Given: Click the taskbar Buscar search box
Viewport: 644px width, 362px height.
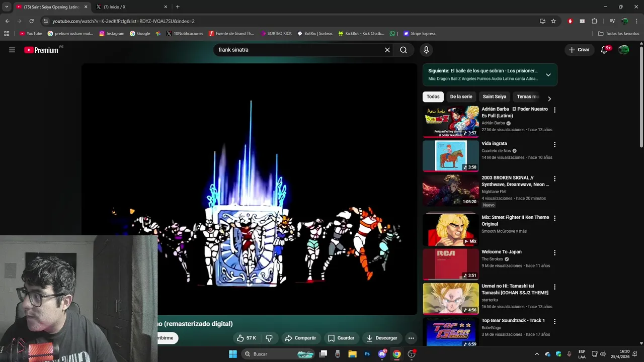Looking at the screenshot, I should (279, 354).
